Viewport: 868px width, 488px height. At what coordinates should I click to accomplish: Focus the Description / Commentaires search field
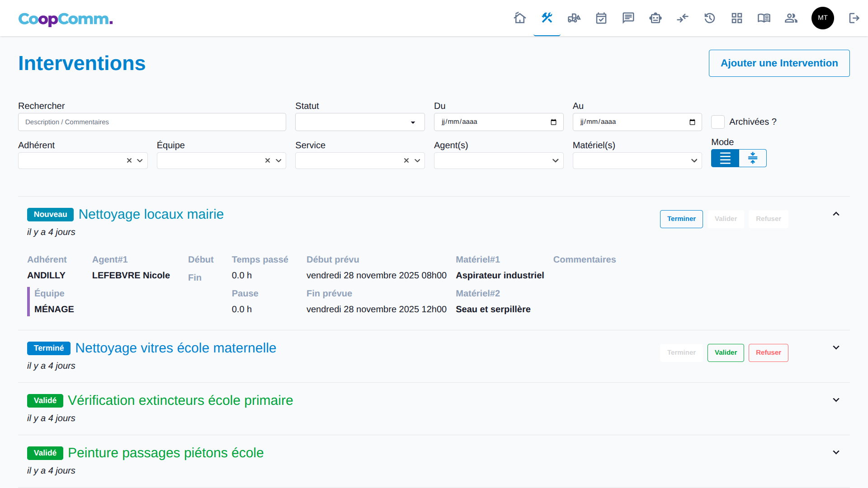click(x=152, y=122)
